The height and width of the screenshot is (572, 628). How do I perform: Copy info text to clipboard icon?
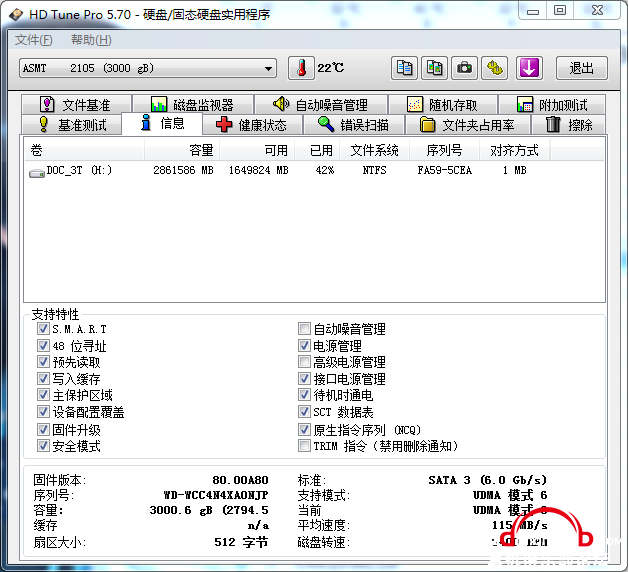[404, 68]
